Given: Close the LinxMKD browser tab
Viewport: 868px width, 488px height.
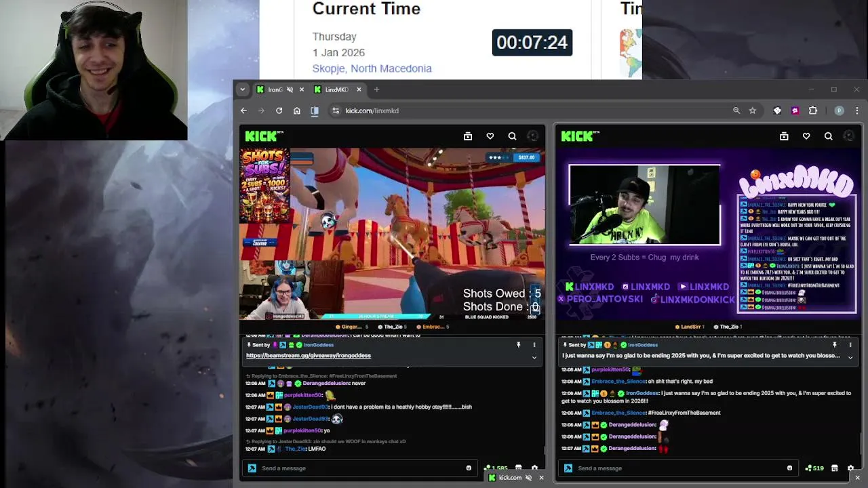Looking at the screenshot, I should [359, 89].
